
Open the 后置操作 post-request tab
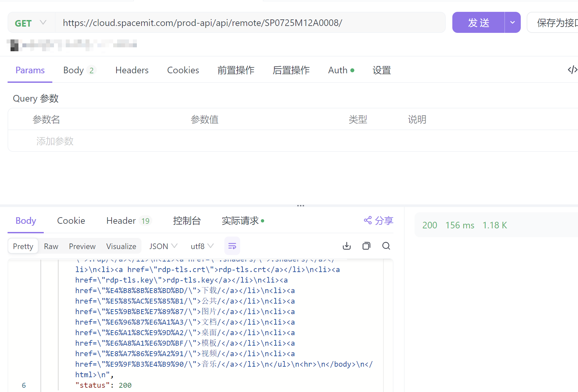[x=291, y=70]
